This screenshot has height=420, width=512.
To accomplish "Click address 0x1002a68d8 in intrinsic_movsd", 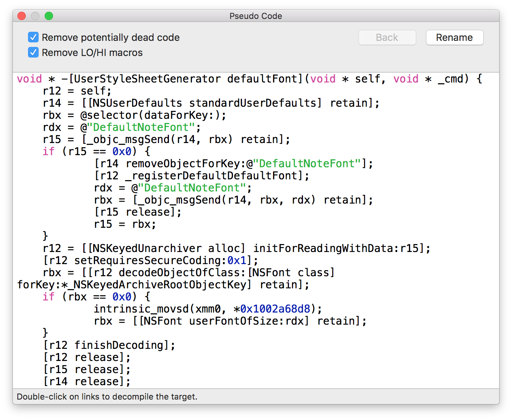I will click(x=275, y=309).
